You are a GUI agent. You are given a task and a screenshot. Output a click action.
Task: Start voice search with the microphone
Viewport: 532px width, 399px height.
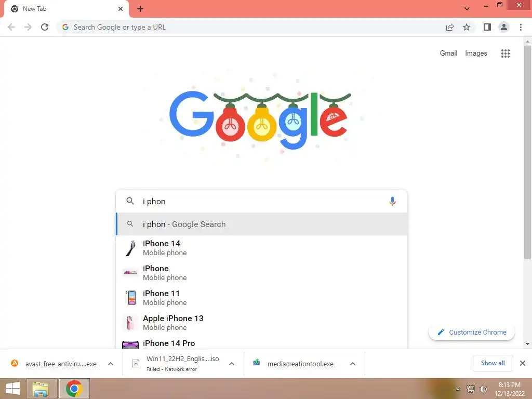point(392,201)
